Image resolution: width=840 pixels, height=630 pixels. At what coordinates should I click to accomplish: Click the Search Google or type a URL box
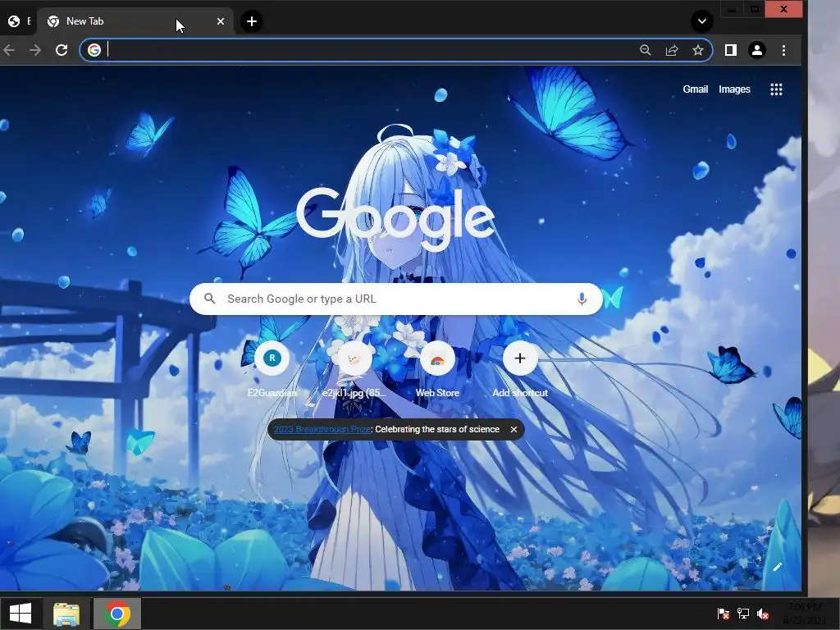coord(396,299)
